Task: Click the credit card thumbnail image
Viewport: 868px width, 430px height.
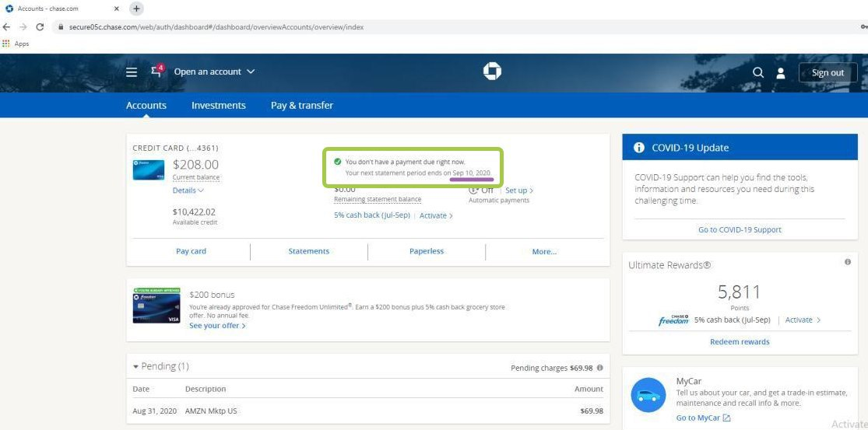Action: [x=149, y=170]
